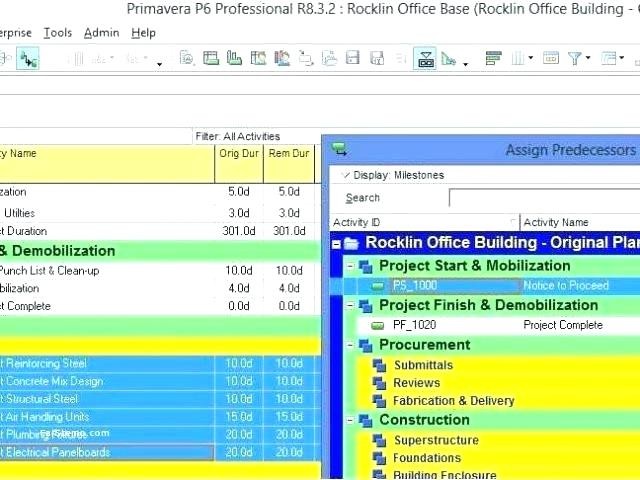Image resolution: width=640 pixels, height=480 pixels.
Task: Click the WBS icon beside Foundations
Action: coord(380,458)
